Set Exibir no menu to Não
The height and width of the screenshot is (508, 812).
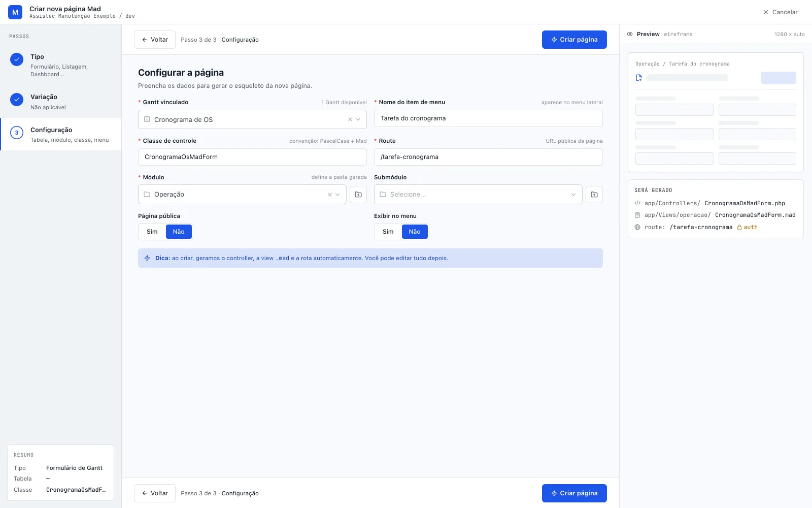[415, 232]
